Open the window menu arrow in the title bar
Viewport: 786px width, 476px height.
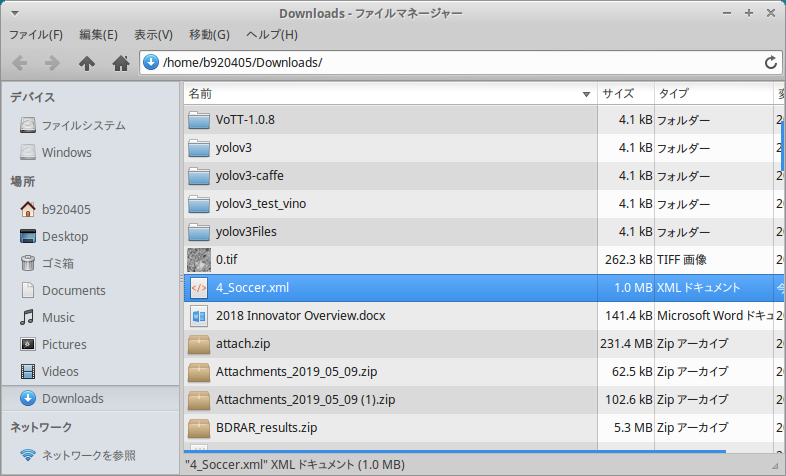15,13
